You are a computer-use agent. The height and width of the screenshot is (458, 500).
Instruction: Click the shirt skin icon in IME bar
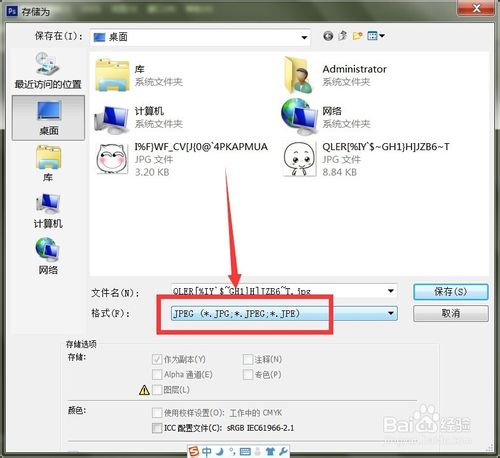coord(270,451)
